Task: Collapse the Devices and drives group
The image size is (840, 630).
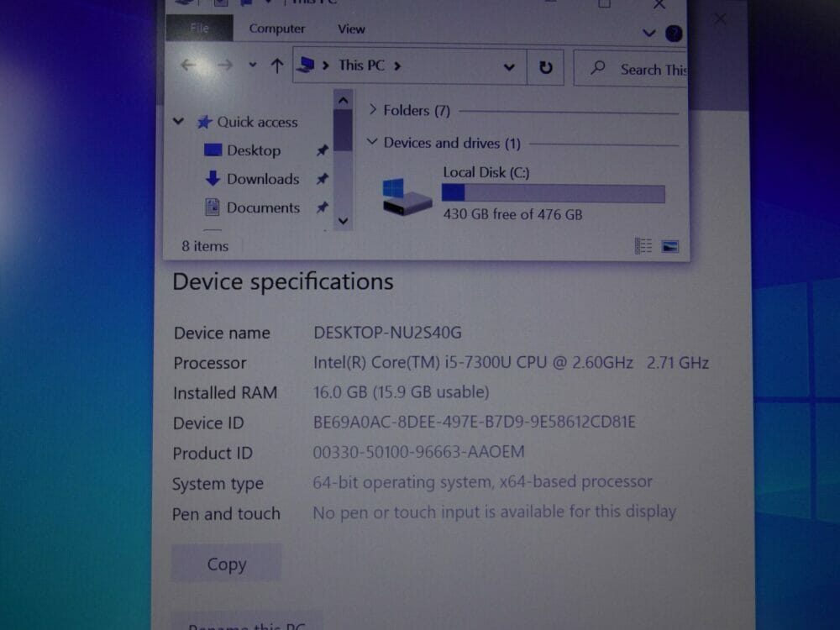Action: coord(372,142)
